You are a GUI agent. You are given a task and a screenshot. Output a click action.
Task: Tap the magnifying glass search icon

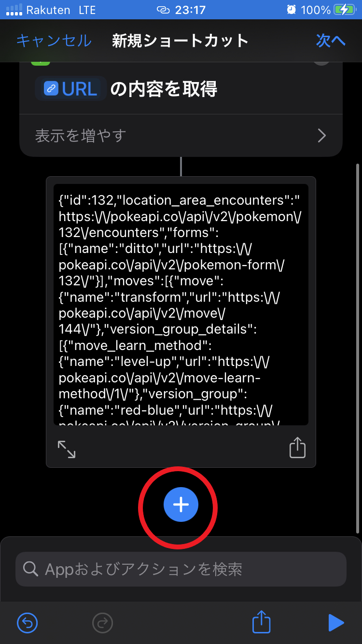(x=30, y=569)
